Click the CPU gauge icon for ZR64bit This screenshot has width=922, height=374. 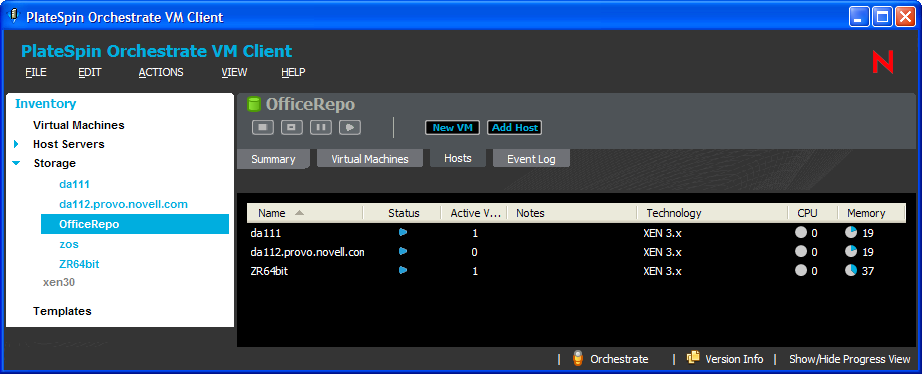tap(801, 271)
